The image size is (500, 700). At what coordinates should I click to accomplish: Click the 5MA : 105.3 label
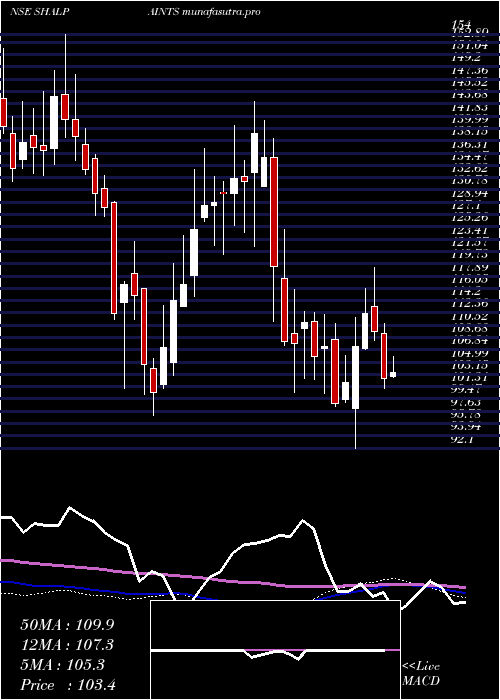point(62,665)
